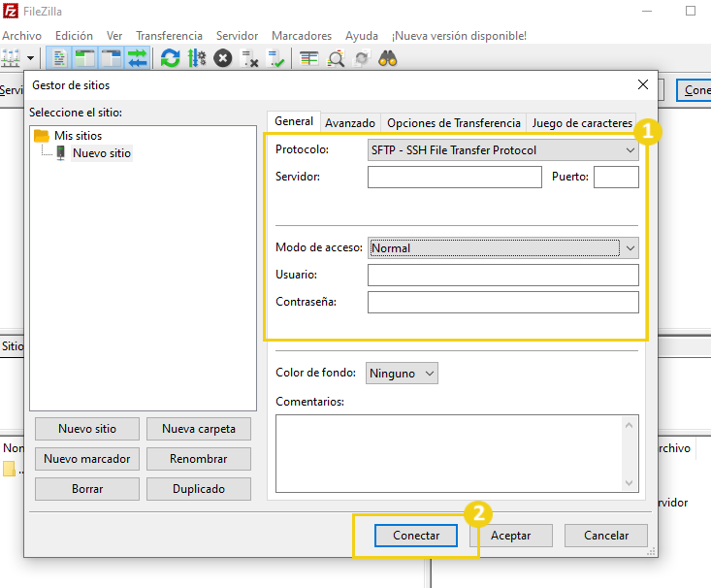Click the Aceptar button
Viewport: 711px width, 588px height.
(510, 536)
